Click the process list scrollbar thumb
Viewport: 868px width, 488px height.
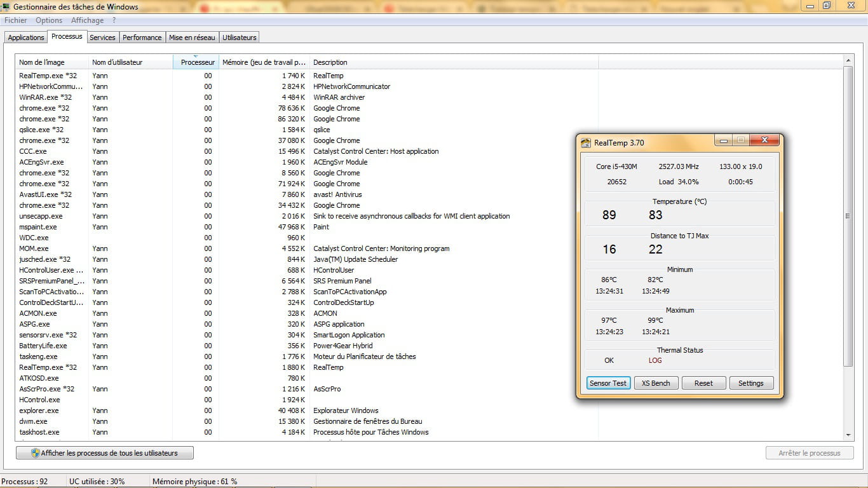coord(848,216)
